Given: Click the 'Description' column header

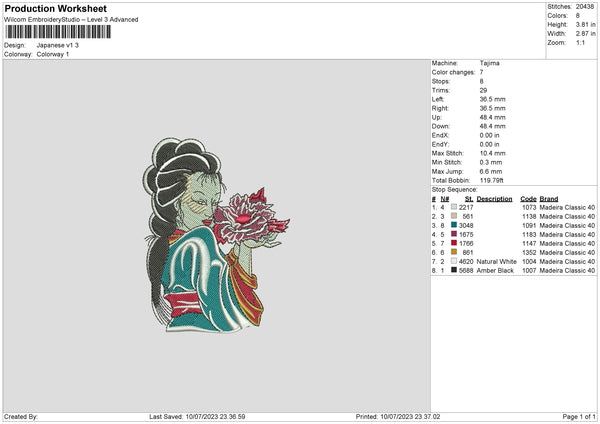Looking at the screenshot, I should [494, 199].
